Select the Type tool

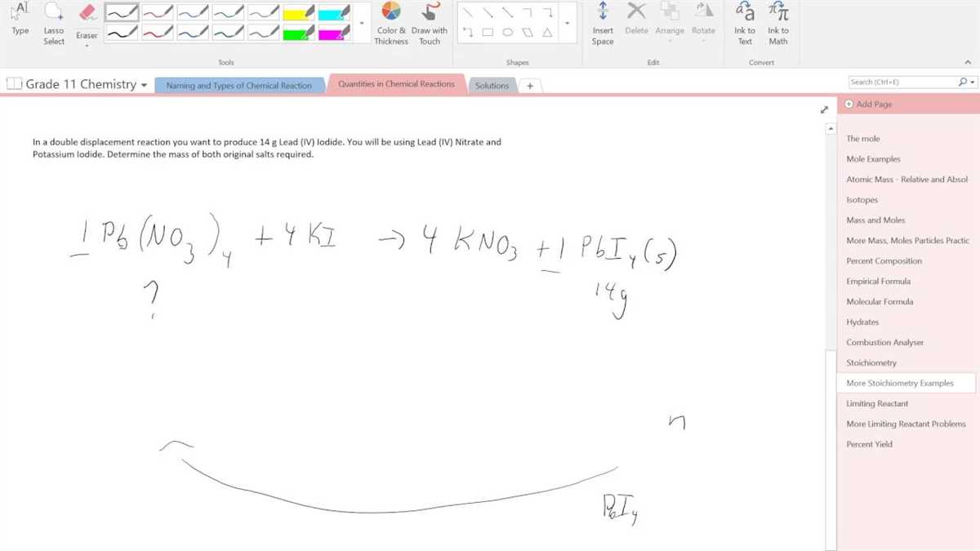20,20
